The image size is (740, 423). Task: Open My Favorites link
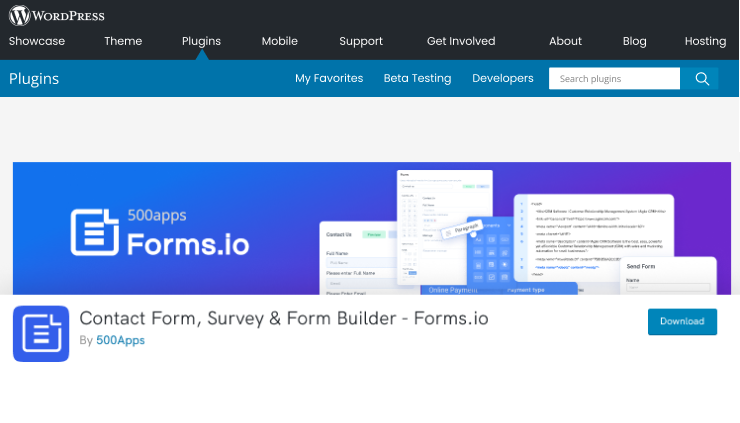tap(329, 78)
